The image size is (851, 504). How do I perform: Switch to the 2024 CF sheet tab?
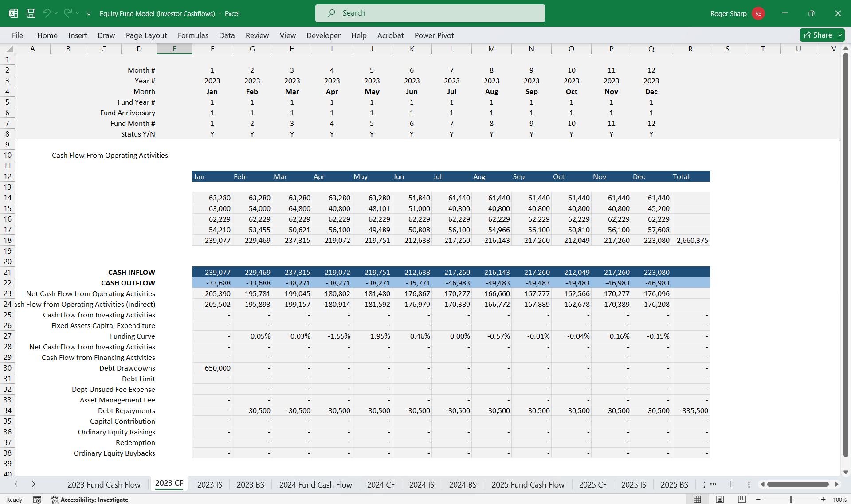tap(380, 484)
